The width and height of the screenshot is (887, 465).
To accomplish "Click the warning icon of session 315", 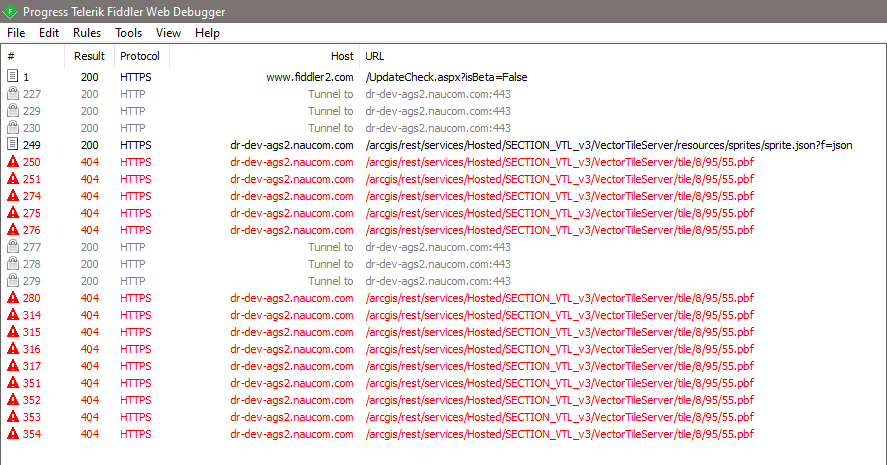I will (x=12, y=331).
